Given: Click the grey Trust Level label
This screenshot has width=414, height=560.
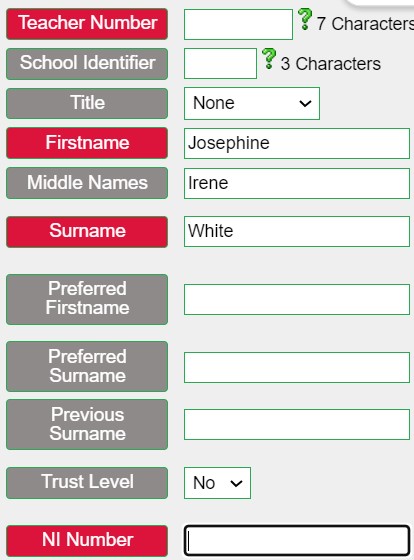Looking at the screenshot, I should click(x=87, y=483).
